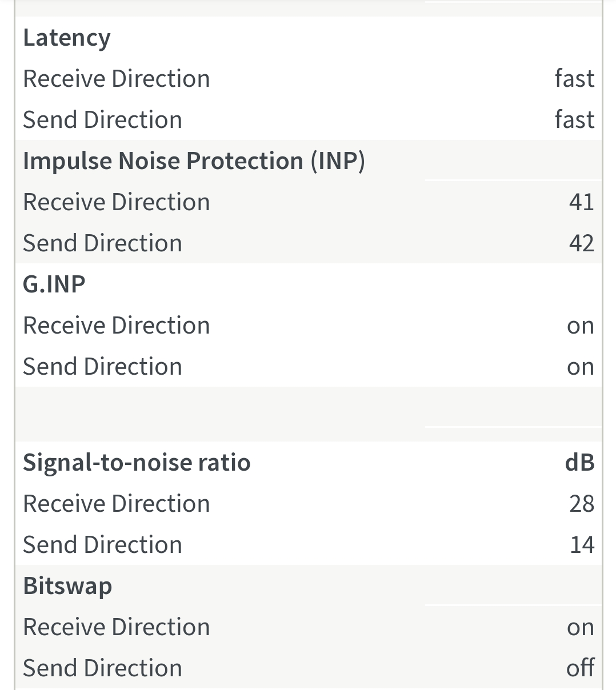Image resolution: width=616 pixels, height=690 pixels.
Task: Click the Latency receive value "fast"
Action: point(574,79)
